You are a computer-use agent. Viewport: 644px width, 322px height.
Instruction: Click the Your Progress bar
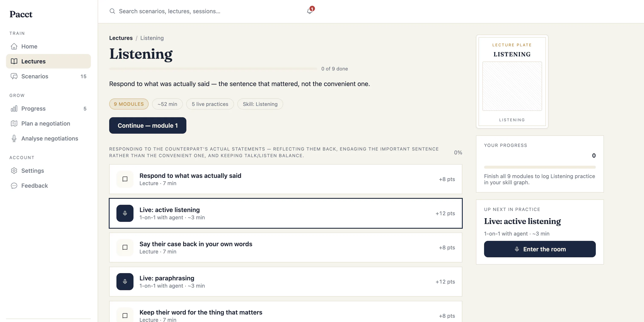(540, 167)
